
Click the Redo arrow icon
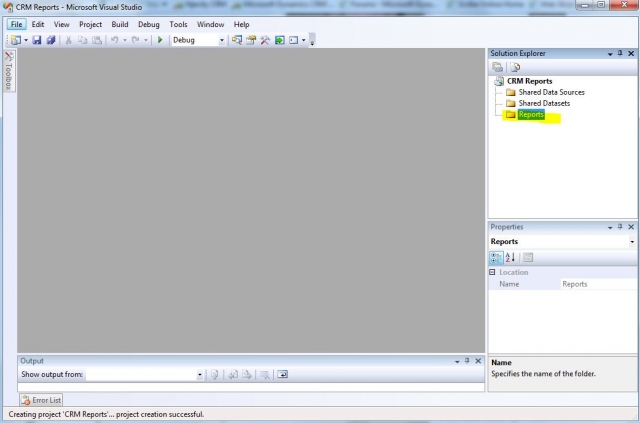pyautogui.click(x=136, y=40)
